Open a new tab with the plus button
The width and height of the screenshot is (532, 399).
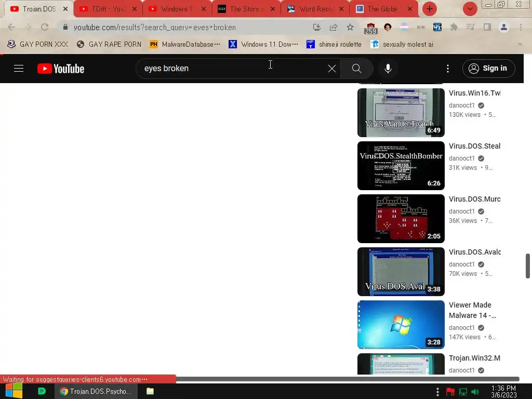pos(430,9)
